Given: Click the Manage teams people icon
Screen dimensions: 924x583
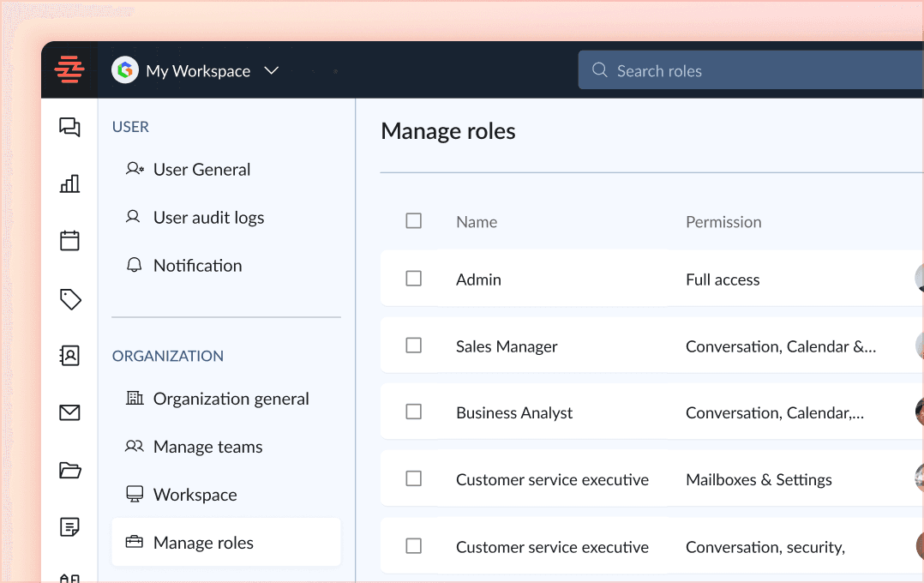Looking at the screenshot, I should pos(135,446).
